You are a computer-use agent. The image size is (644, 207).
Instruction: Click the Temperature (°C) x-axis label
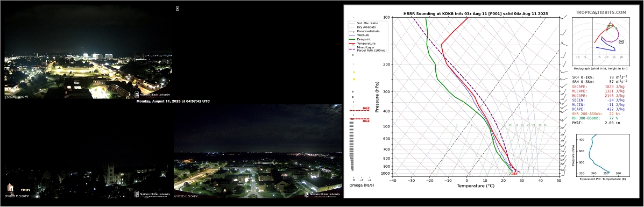coord(476,185)
